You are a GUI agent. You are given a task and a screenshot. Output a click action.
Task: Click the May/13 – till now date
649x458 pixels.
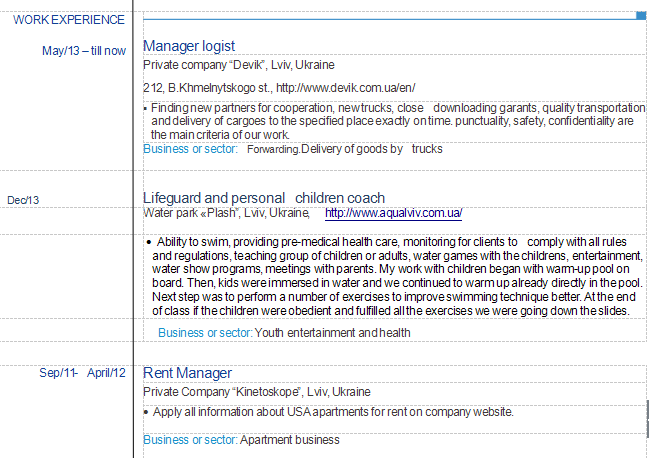pos(84,51)
